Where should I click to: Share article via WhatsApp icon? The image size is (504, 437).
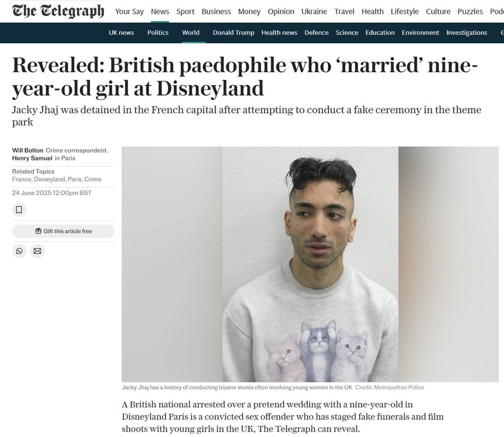coord(19,251)
